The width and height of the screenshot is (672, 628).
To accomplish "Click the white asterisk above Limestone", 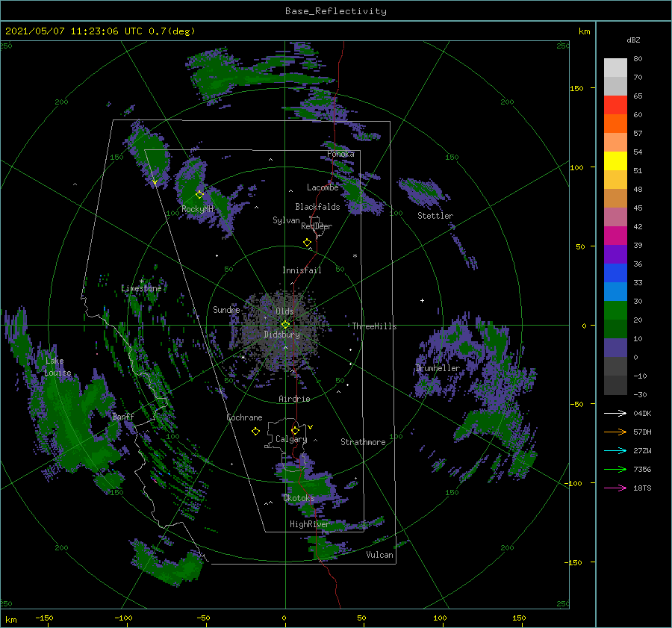I will pos(142,282).
